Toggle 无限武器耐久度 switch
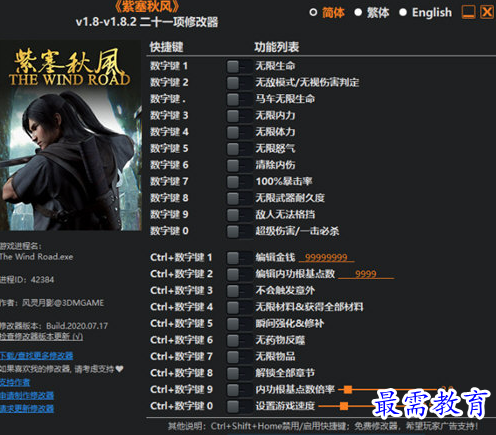Screen dimensions: 496x435 point(239,198)
